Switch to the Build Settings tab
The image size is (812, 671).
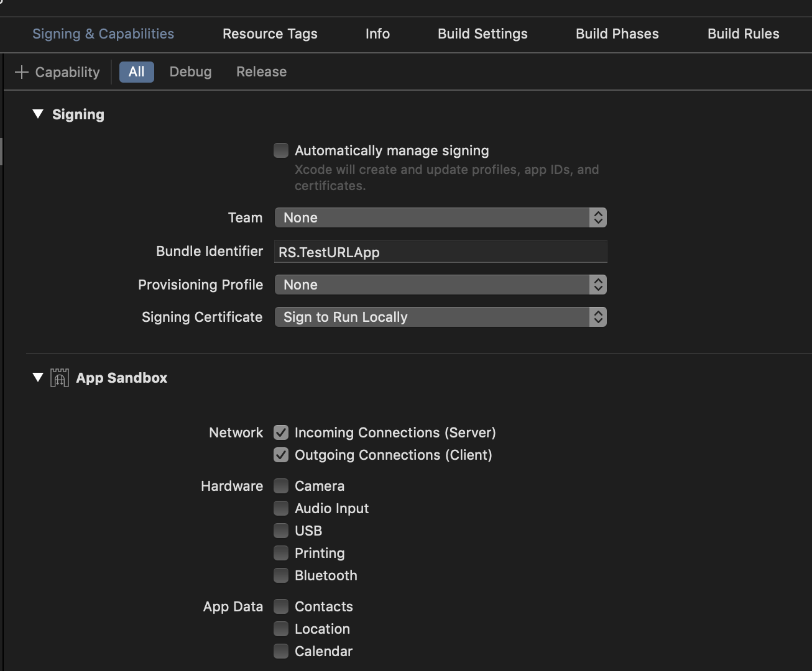[x=482, y=34]
